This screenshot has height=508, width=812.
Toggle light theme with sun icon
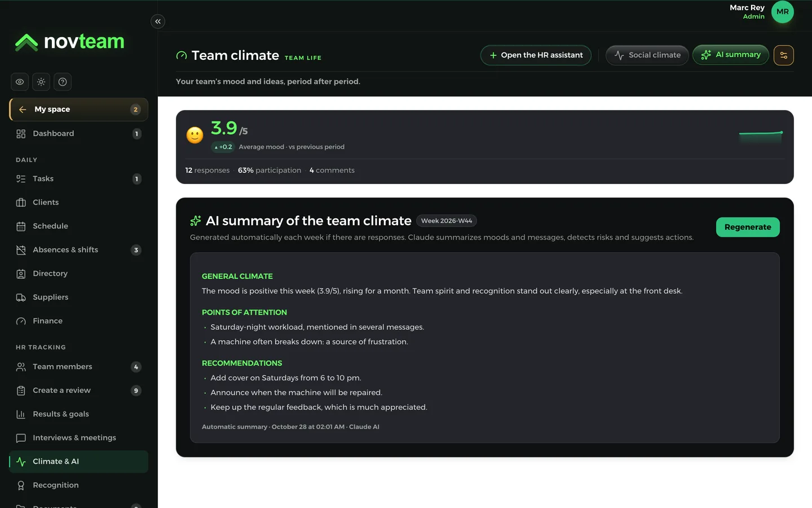[41, 82]
